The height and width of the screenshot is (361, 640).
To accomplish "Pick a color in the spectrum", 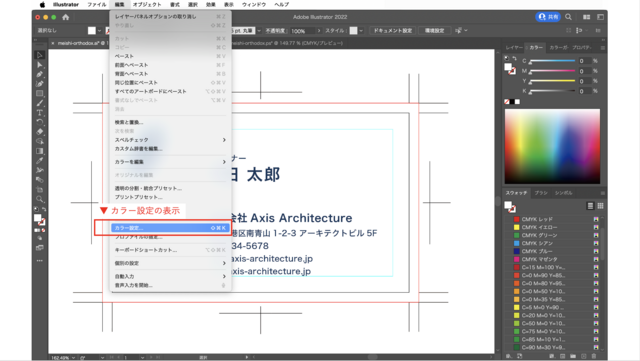I will (552, 146).
